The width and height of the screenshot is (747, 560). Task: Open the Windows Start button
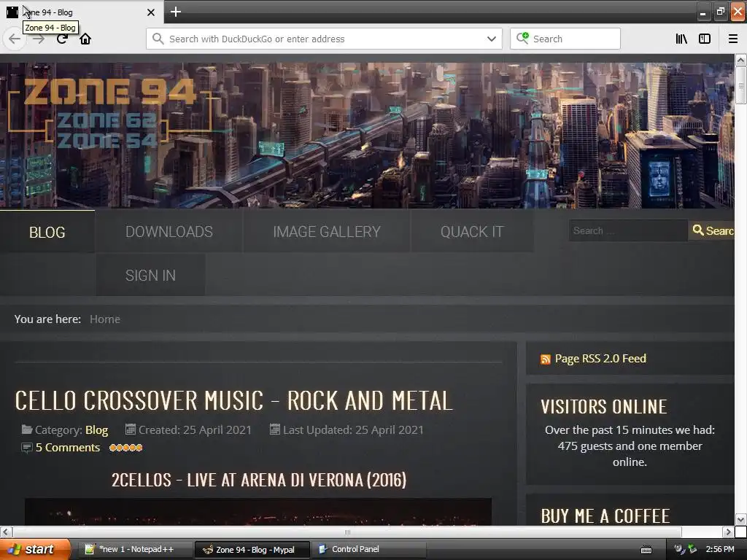coord(34,549)
